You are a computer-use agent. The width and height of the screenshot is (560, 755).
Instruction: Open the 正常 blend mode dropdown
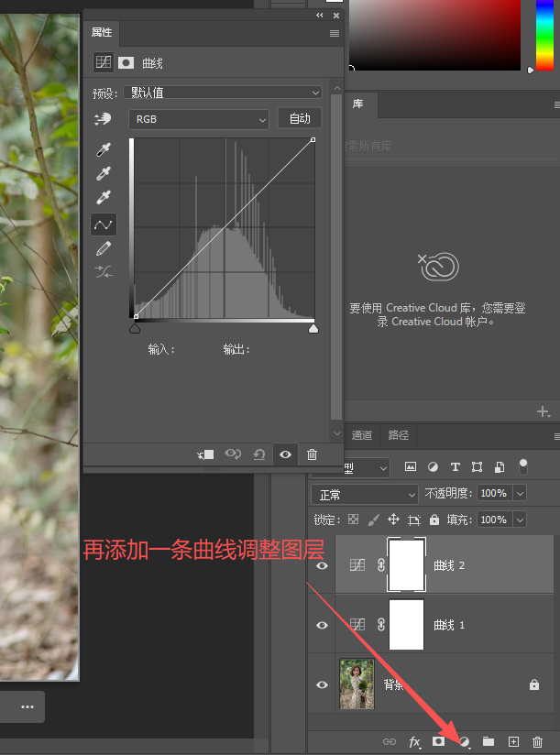click(x=364, y=495)
